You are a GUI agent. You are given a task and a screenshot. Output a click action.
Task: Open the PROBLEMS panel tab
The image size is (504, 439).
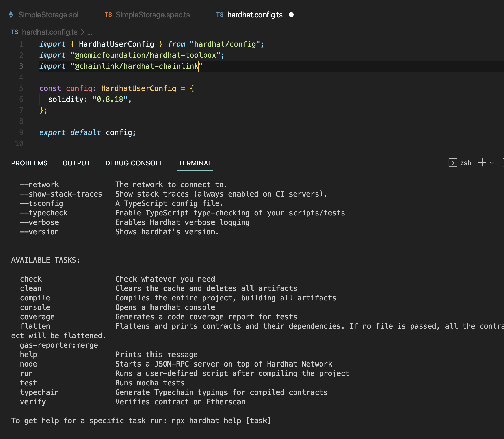[x=29, y=163]
